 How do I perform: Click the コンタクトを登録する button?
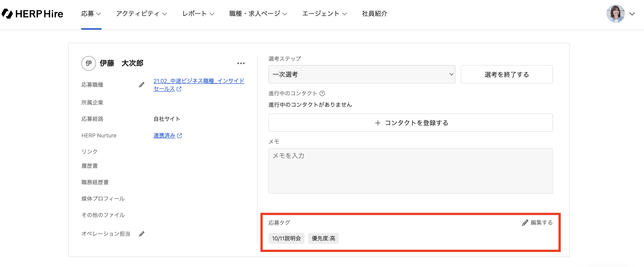[410, 123]
